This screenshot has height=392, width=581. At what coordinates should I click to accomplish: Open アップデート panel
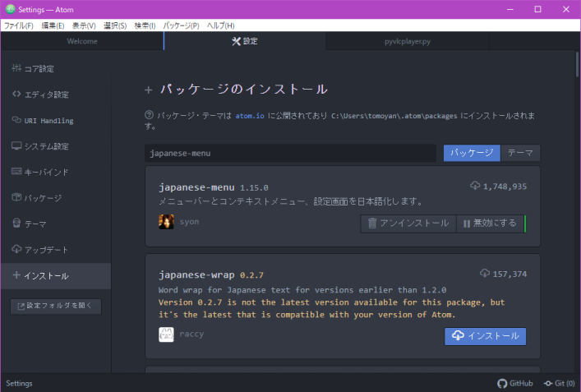click(x=45, y=249)
